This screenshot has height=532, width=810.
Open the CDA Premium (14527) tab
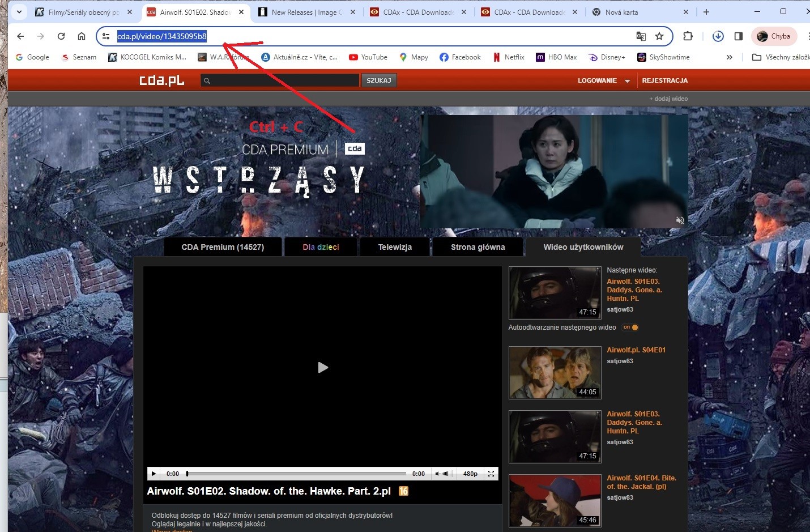223,247
